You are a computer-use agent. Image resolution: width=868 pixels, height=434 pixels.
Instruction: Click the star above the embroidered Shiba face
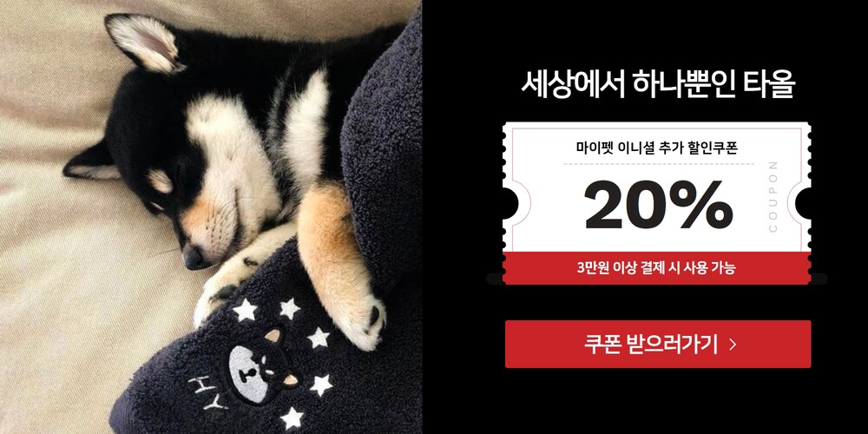coord(288,308)
